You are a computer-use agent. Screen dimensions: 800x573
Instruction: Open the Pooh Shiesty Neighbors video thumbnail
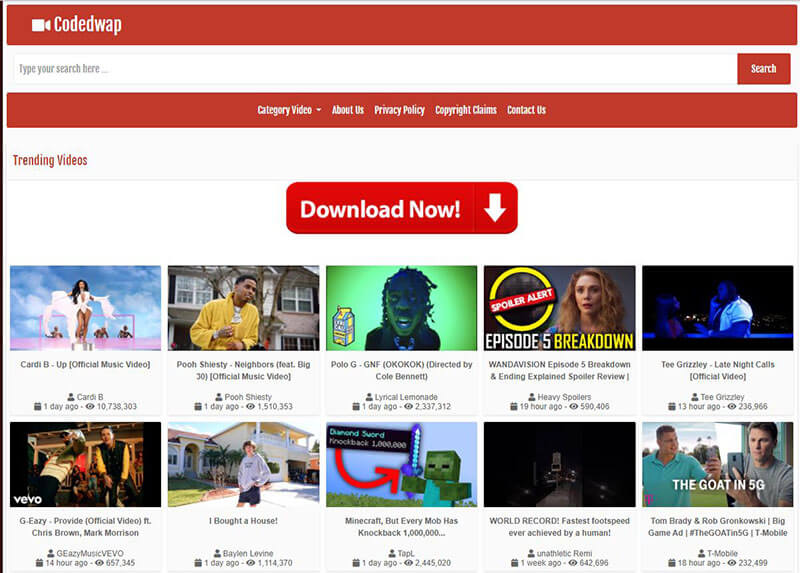pos(243,308)
